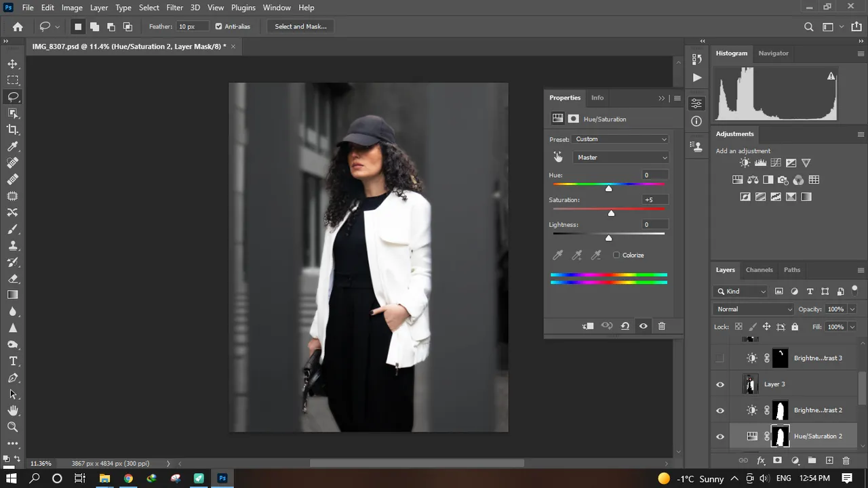Add a Photo Filter adjustment
The width and height of the screenshot is (868, 488).
click(783, 180)
